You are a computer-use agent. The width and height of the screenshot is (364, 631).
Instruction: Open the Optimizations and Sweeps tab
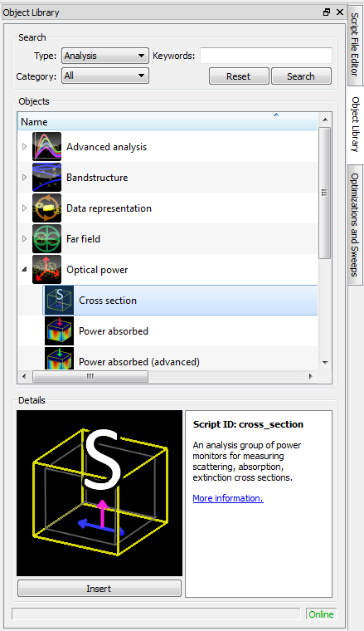(354, 224)
